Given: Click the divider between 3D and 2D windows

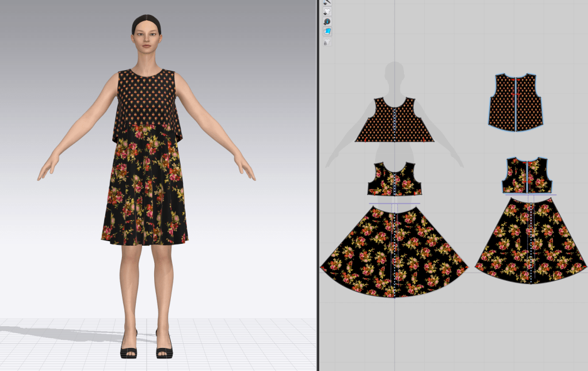Looking at the screenshot, I should coord(318,185).
